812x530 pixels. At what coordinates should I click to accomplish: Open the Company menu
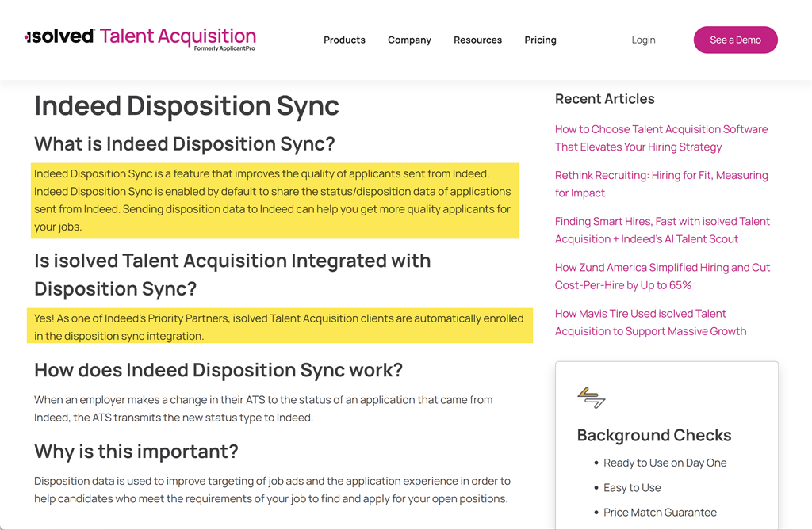[x=409, y=40]
